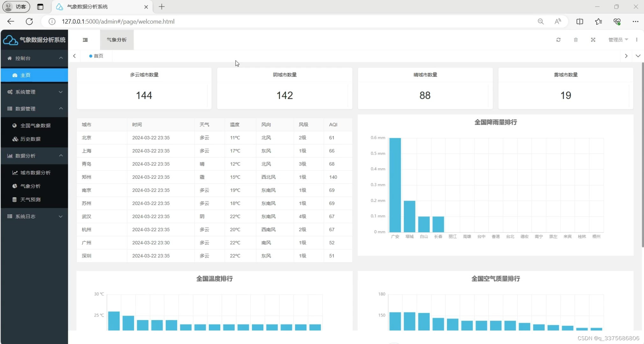This screenshot has width=644, height=344.
Task: Open 管理员 user dropdown
Action: tap(618, 40)
